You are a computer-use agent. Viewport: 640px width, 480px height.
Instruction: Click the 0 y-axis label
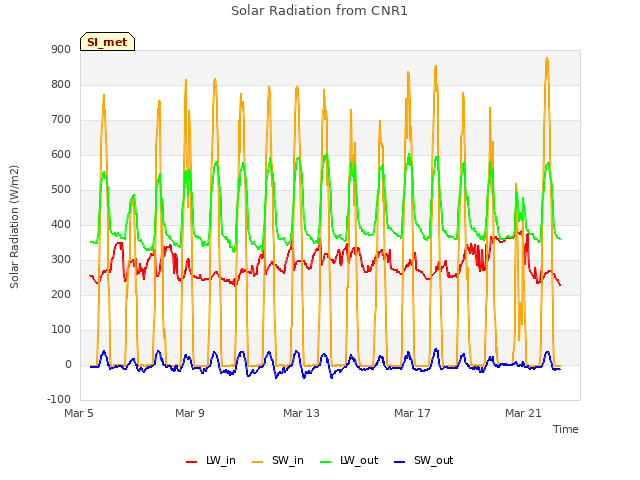click(x=68, y=365)
